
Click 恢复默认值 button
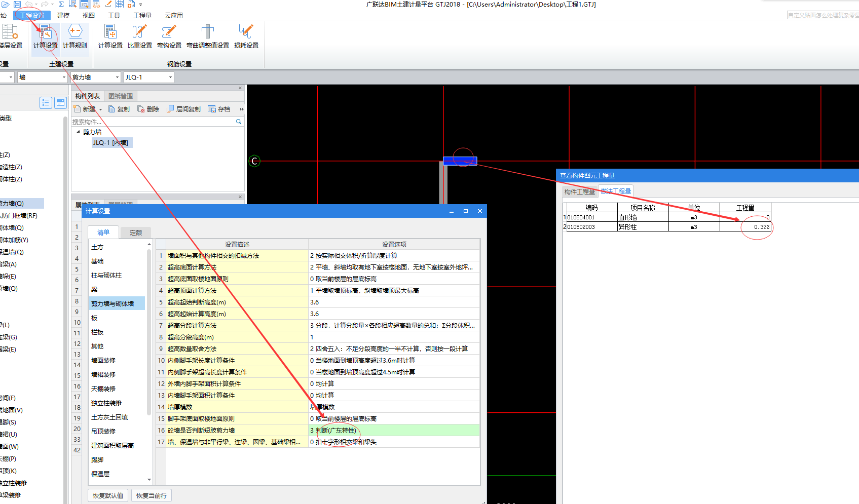pyautogui.click(x=108, y=495)
